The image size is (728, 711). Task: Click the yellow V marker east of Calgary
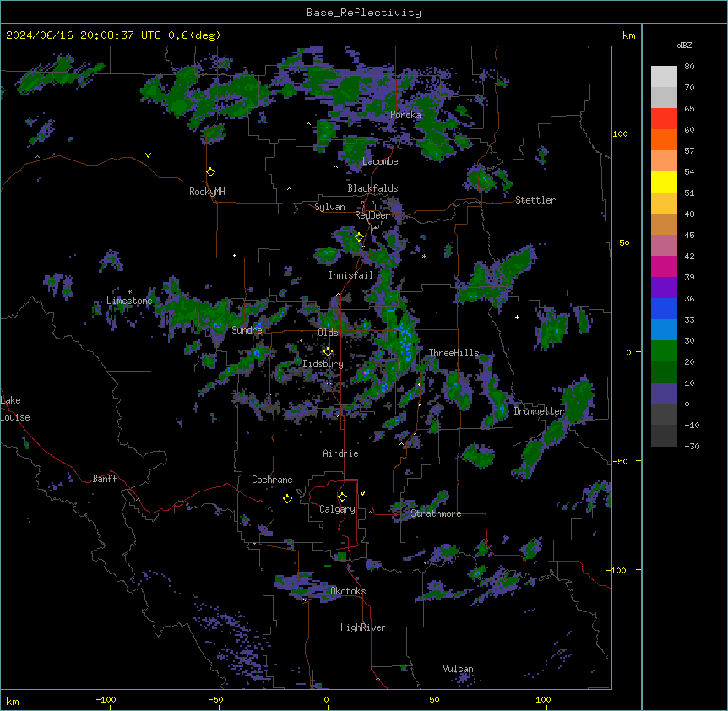(x=362, y=493)
